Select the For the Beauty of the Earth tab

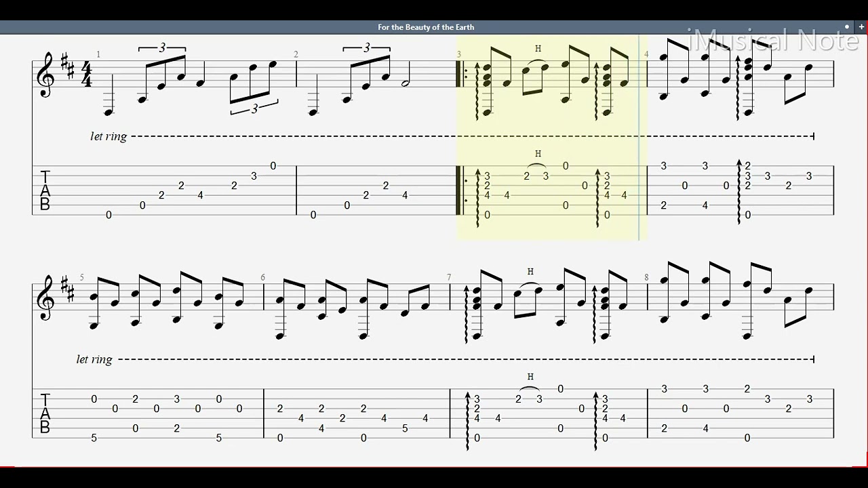click(x=426, y=27)
